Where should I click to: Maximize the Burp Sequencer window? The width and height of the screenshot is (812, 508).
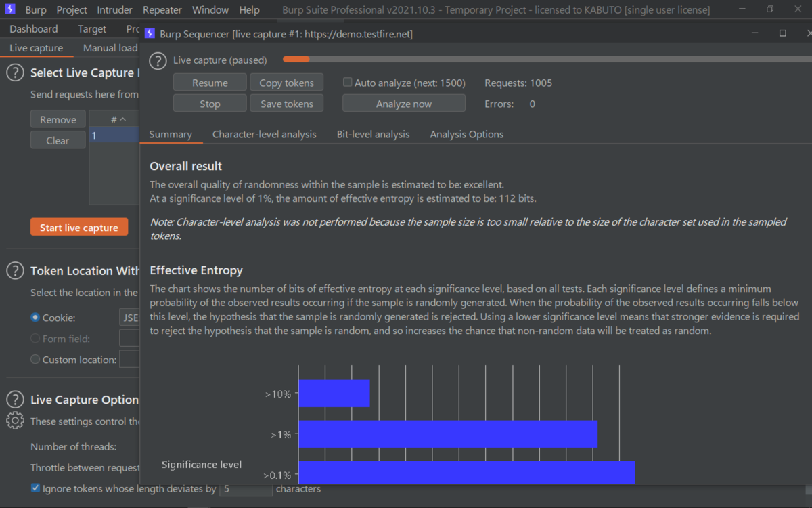783,33
